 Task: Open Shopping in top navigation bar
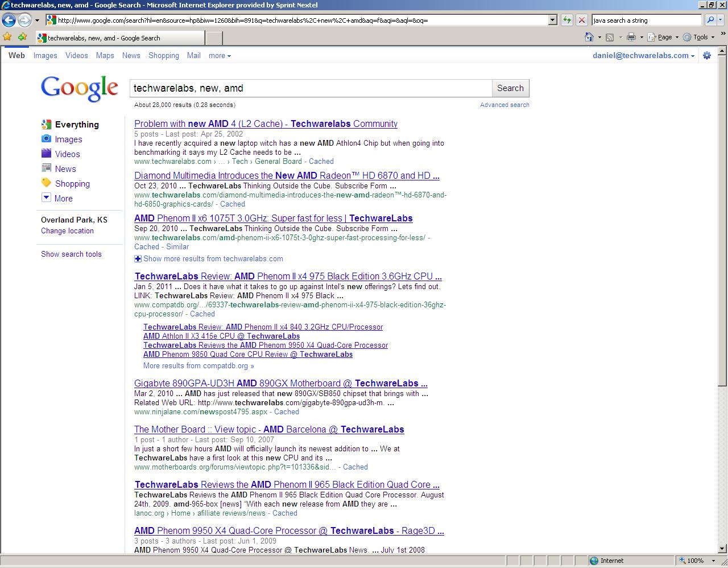tap(164, 55)
